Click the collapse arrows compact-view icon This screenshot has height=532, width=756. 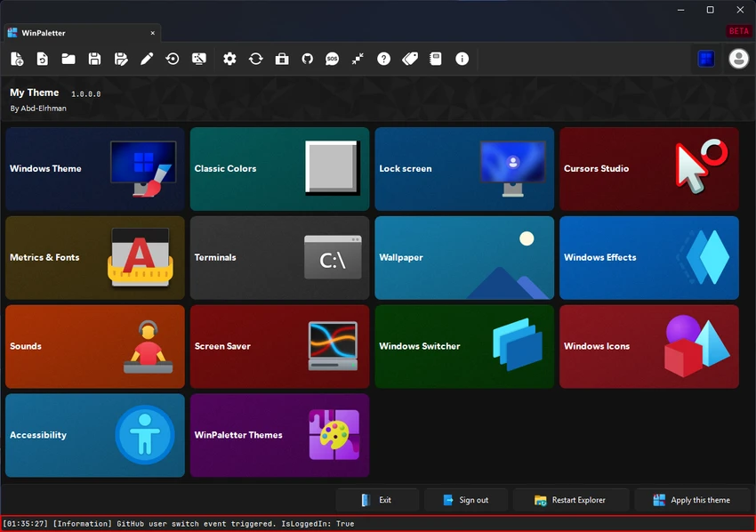[x=358, y=59]
